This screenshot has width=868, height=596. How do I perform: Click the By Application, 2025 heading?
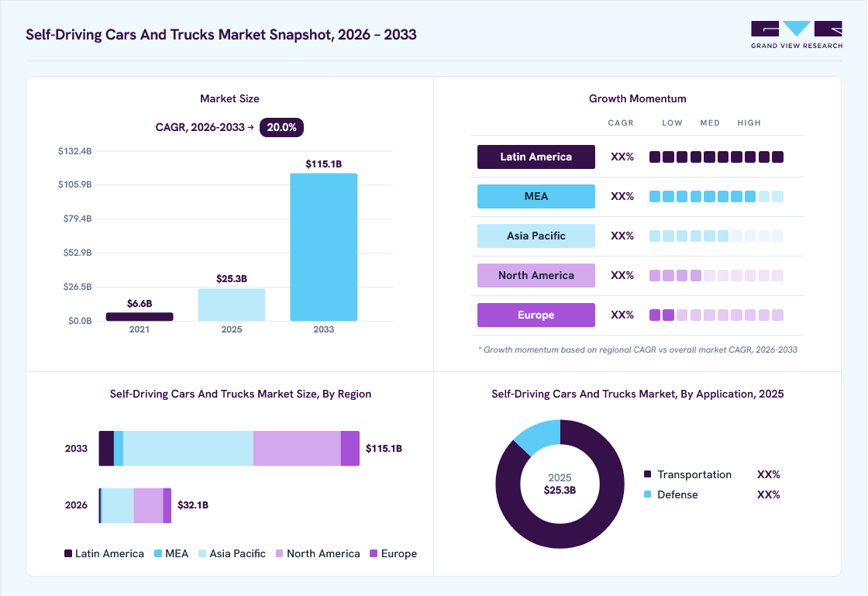click(638, 394)
